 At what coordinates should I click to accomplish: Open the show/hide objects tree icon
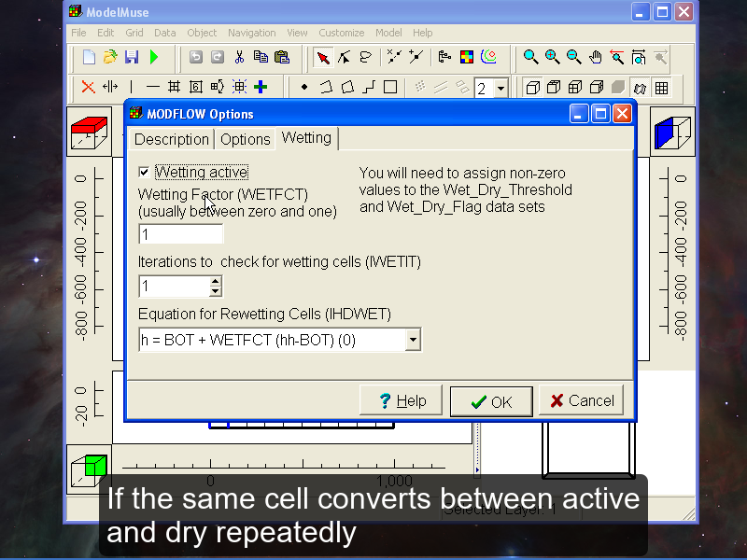click(444, 57)
